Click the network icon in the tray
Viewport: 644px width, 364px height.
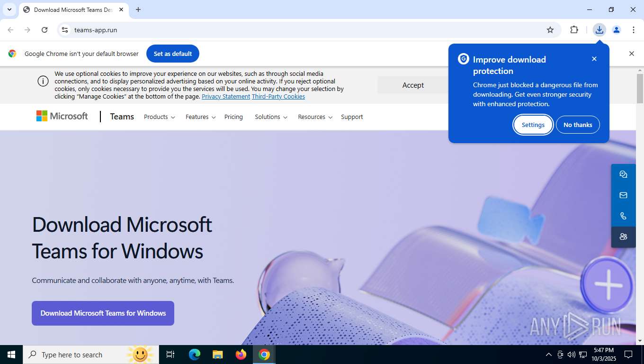click(x=583, y=355)
